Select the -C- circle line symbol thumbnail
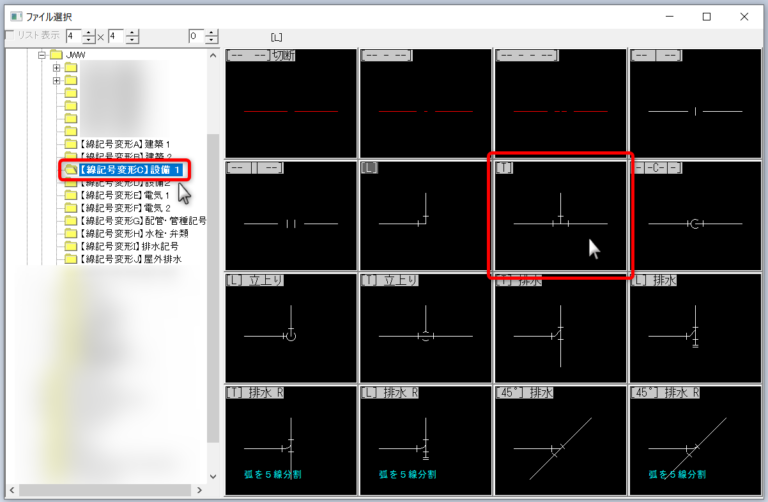The height and width of the screenshot is (502, 768). pyautogui.click(x=695, y=215)
